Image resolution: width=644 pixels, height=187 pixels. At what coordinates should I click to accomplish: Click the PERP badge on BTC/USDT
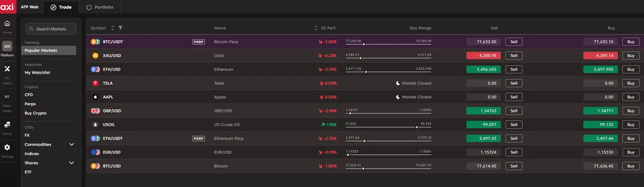pos(199,41)
